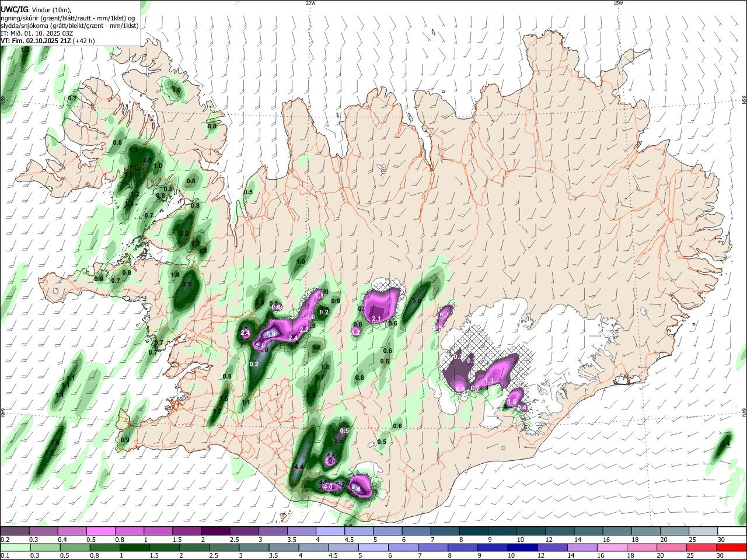Screen dimensions: 747x560
Task: Click the bright red 30 mm legend swatch
Action: [731, 547]
